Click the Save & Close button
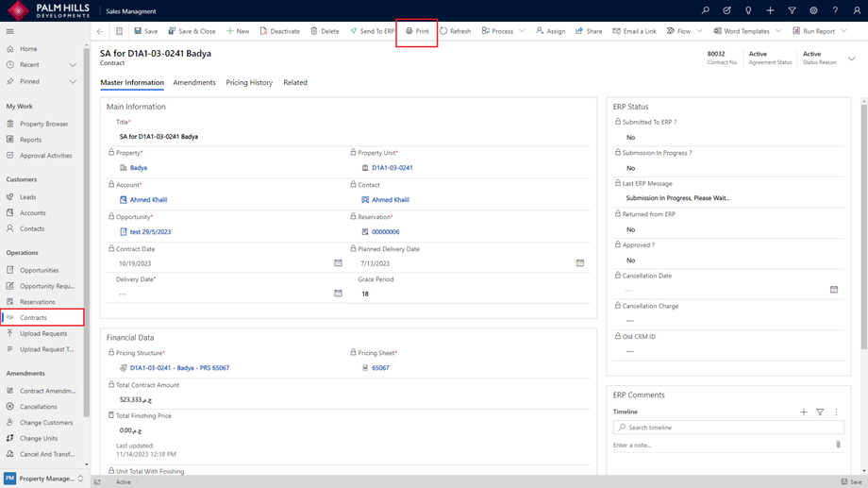 tap(192, 31)
